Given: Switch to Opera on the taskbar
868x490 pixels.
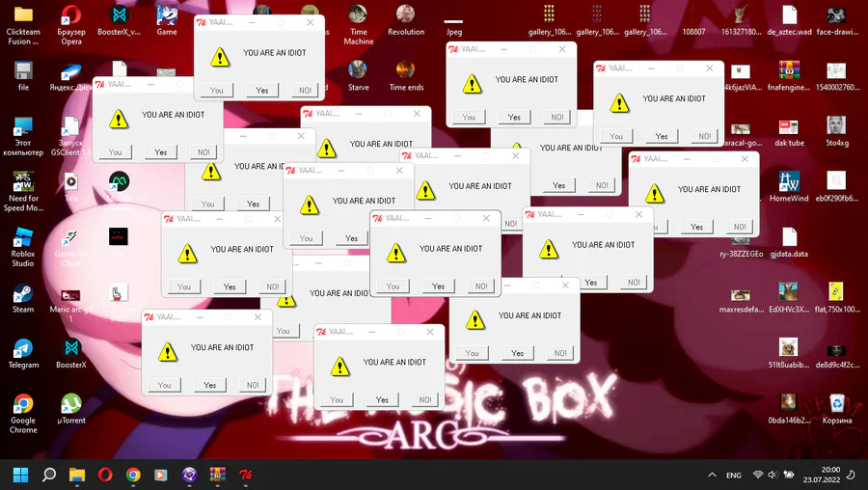Looking at the screenshot, I should coord(105,475).
